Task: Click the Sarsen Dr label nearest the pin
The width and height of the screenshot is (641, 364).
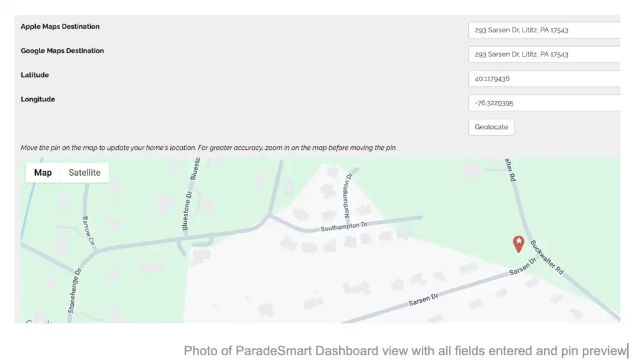Action: [523, 268]
